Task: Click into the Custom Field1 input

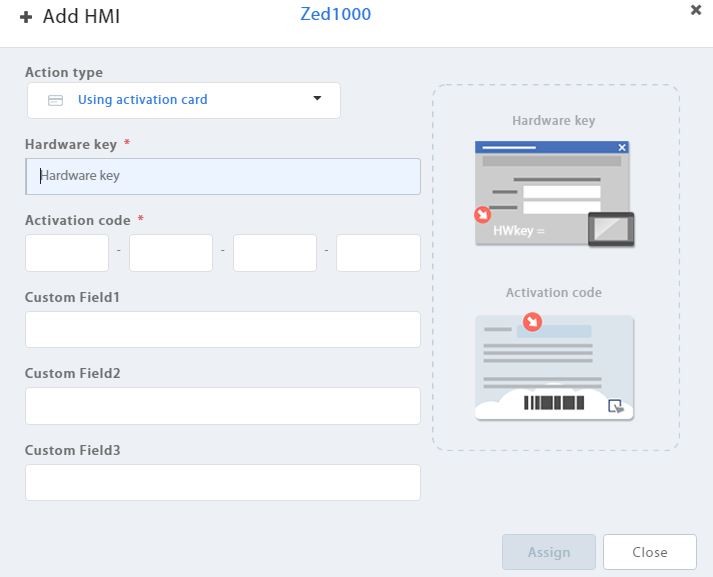Action: pos(222,329)
